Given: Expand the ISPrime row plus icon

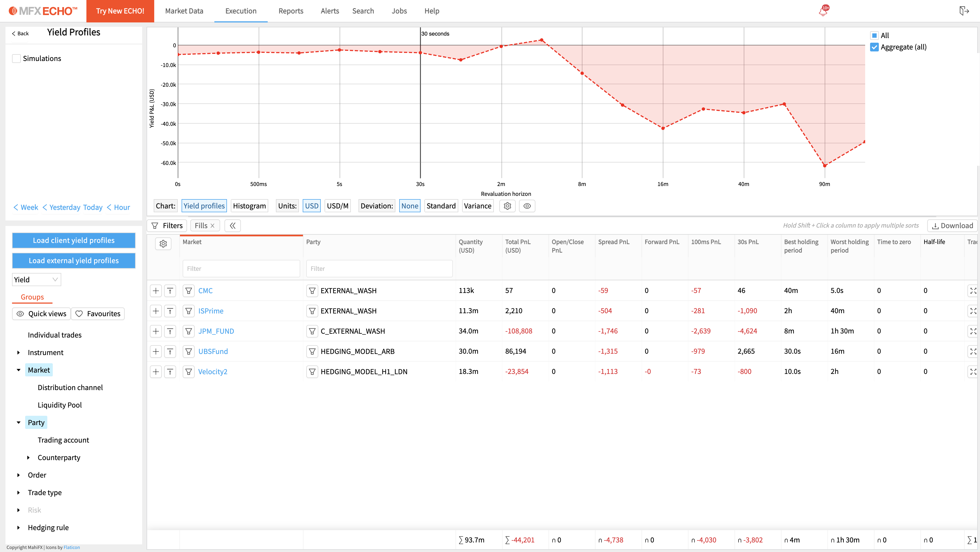Looking at the screenshot, I should click(x=156, y=311).
